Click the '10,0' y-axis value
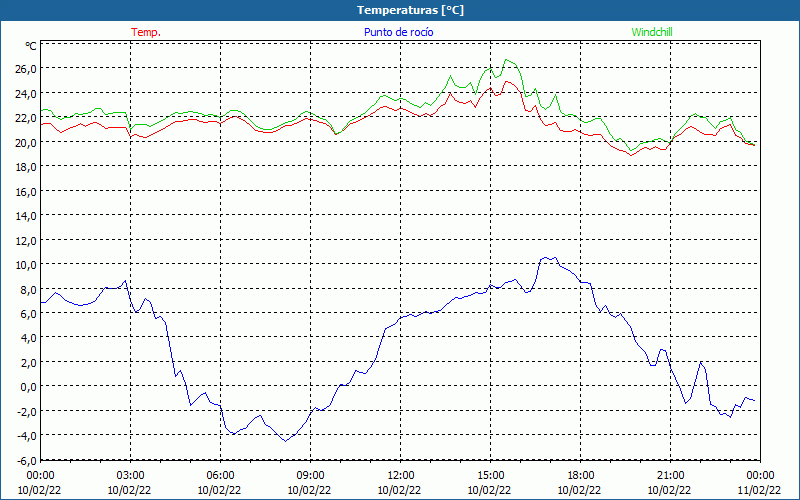 pos(26,264)
